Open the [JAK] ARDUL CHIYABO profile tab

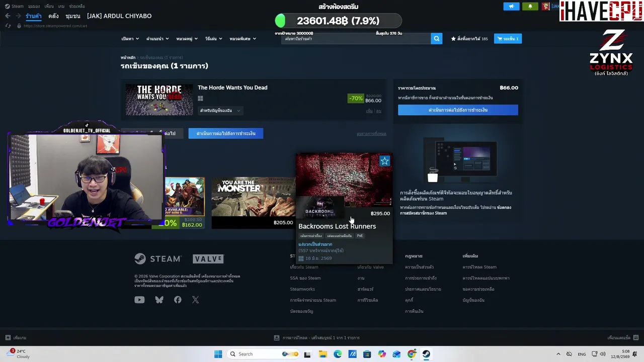(x=119, y=16)
